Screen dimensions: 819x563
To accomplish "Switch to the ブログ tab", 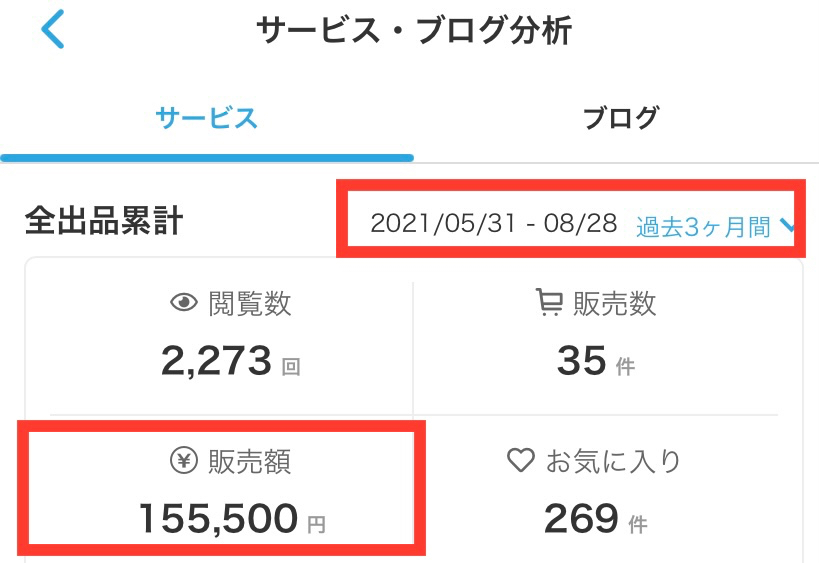I will tap(620, 118).
